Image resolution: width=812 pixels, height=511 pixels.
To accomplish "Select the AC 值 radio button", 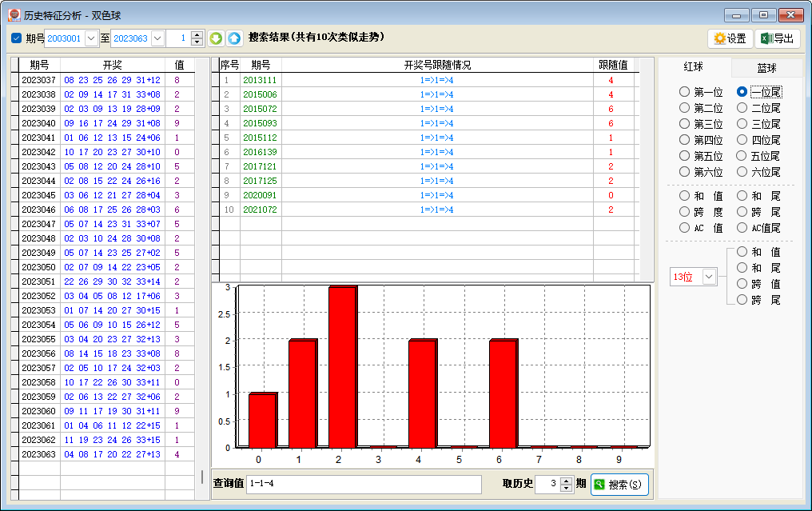I will [685, 228].
